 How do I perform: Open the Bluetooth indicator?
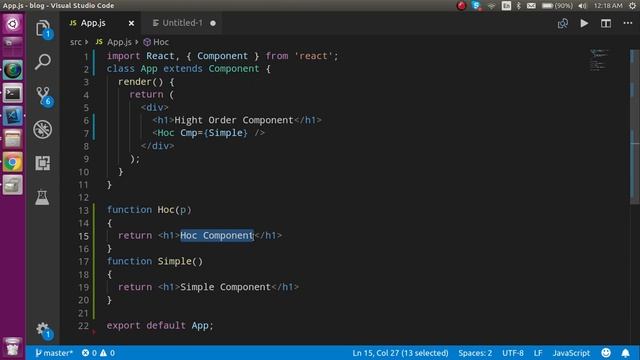(519, 6)
